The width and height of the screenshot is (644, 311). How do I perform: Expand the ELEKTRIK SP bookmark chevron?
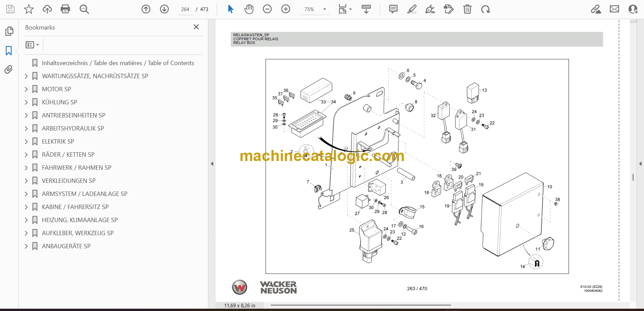point(26,142)
